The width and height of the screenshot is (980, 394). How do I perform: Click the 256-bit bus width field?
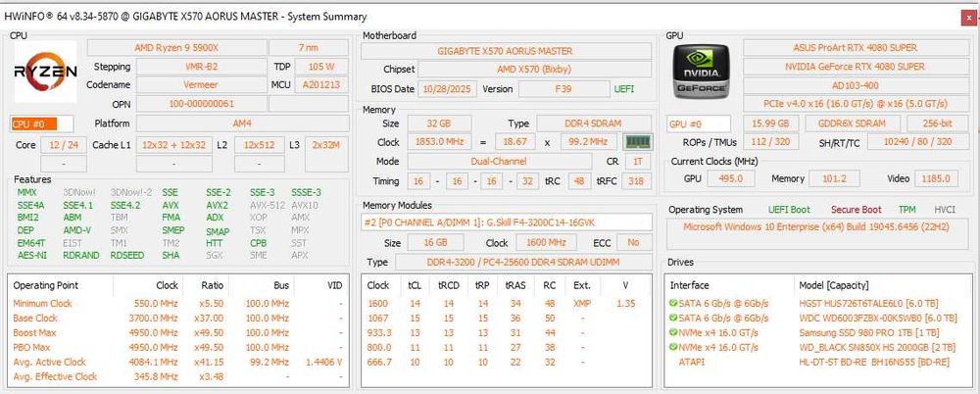click(x=937, y=123)
